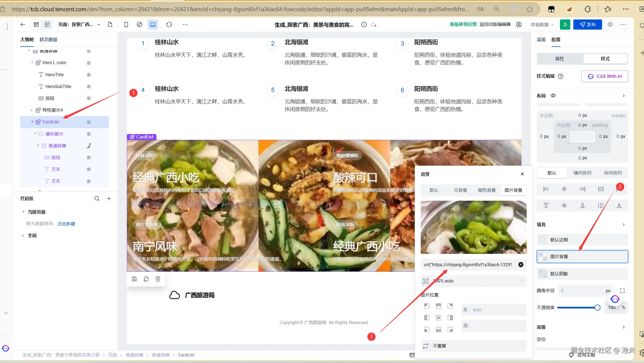Click the search icon in the code area panel
644x363 pixels.
point(97,198)
